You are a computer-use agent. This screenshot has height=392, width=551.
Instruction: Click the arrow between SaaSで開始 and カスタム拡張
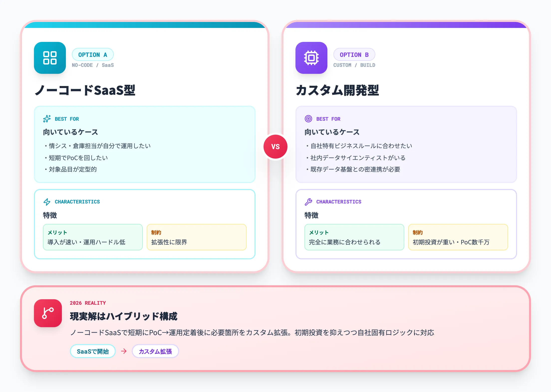(124, 351)
